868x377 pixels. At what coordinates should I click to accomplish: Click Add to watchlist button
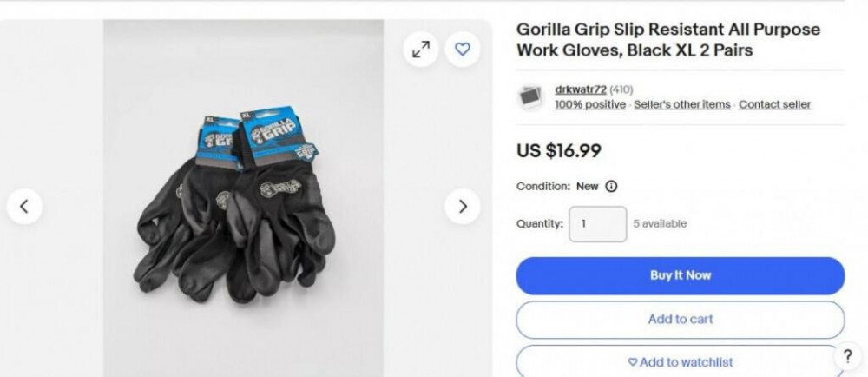(681, 361)
